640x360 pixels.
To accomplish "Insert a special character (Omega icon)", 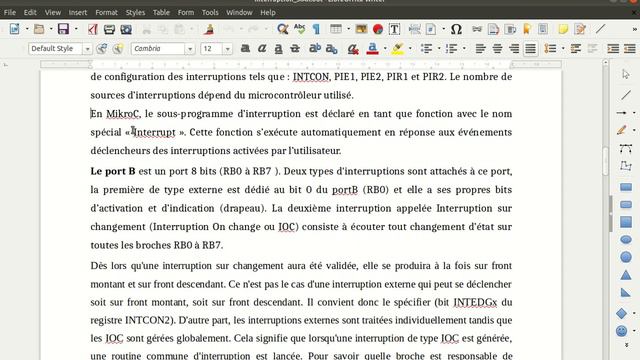I will 456,29.
